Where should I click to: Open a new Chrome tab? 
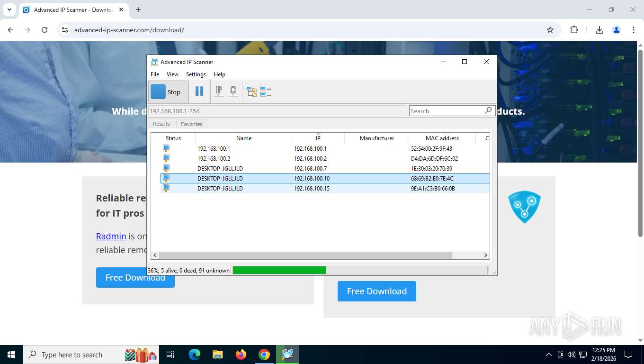click(x=138, y=9)
